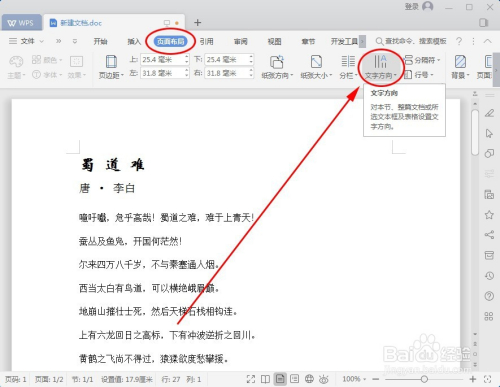Image resolution: width=500 pixels, height=387 pixels.
Task: Switch to the 开始 tab
Action: point(100,41)
